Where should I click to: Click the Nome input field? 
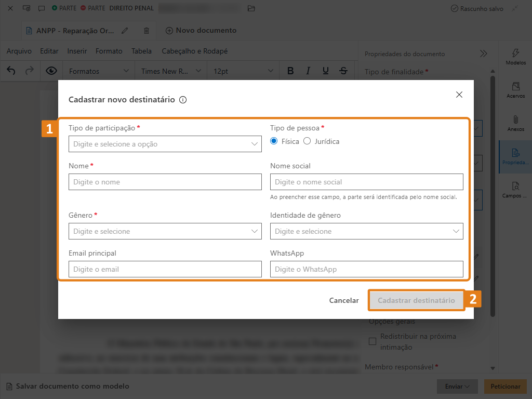coord(165,182)
